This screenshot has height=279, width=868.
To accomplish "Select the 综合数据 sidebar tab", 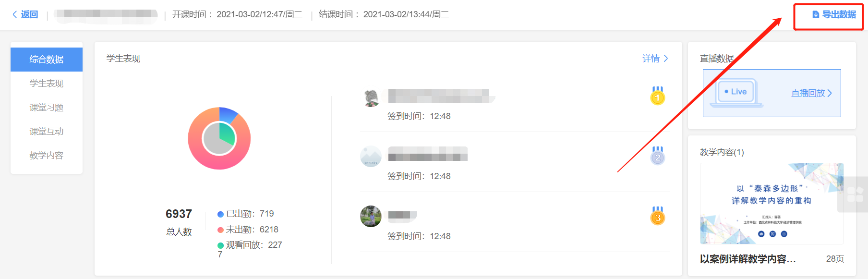I will (47, 60).
